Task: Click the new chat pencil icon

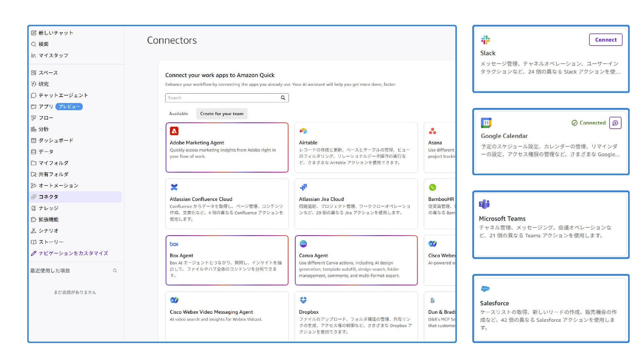Action: pyautogui.click(x=34, y=33)
